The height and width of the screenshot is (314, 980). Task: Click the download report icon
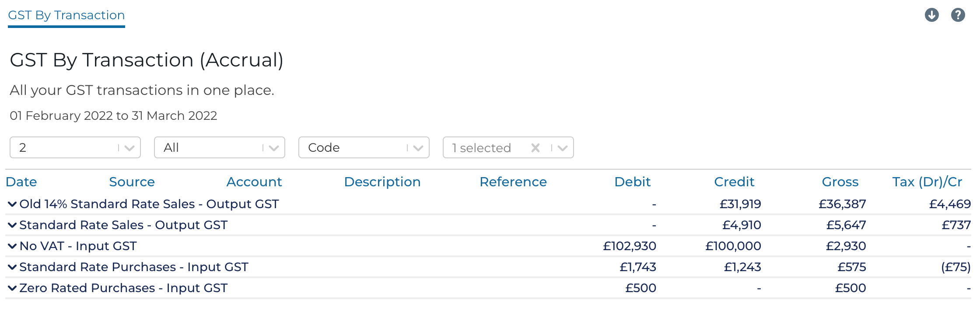pos(931,15)
